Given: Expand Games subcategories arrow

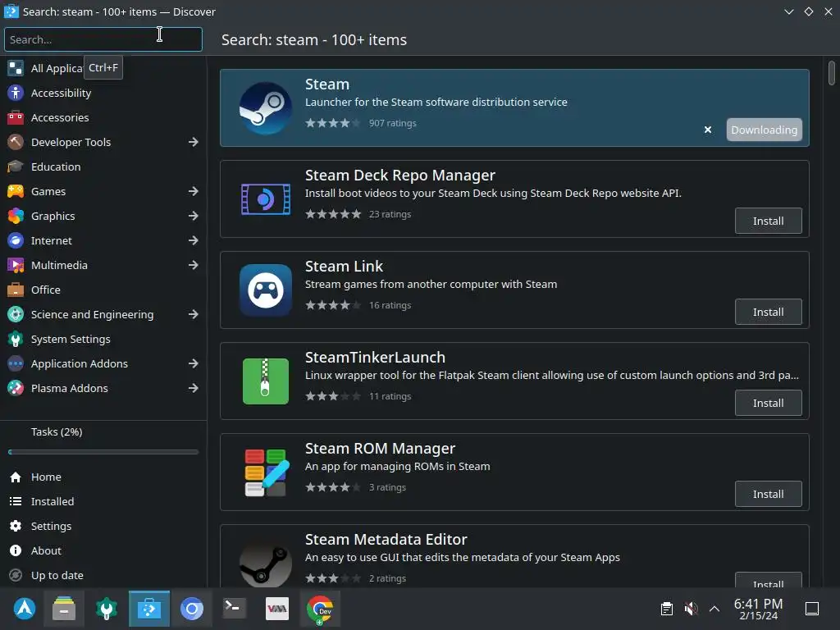Looking at the screenshot, I should tap(194, 191).
